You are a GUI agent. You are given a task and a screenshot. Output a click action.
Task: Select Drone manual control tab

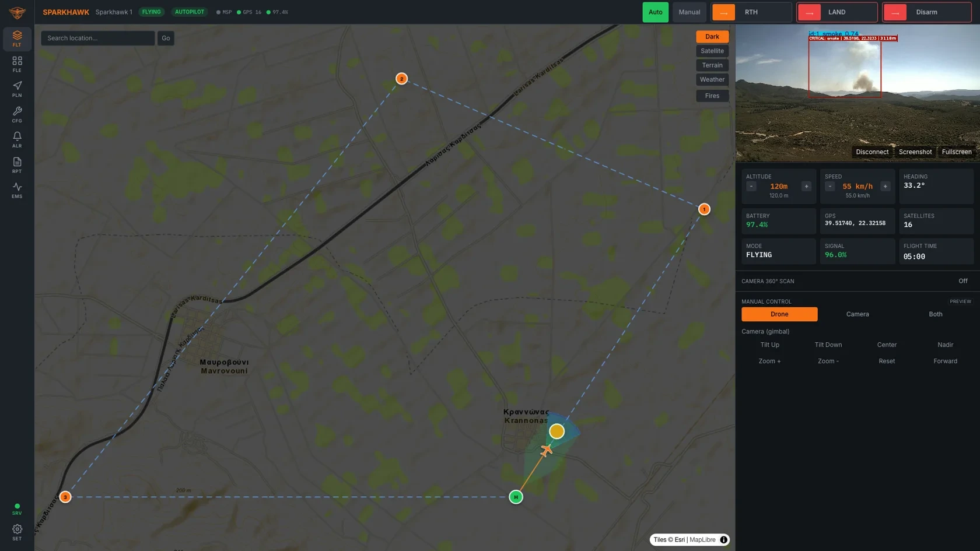pyautogui.click(x=779, y=314)
